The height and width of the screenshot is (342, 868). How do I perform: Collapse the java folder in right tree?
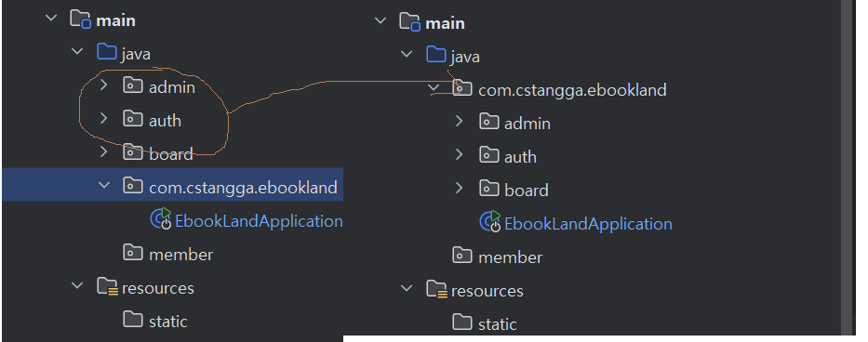(407, 54)
